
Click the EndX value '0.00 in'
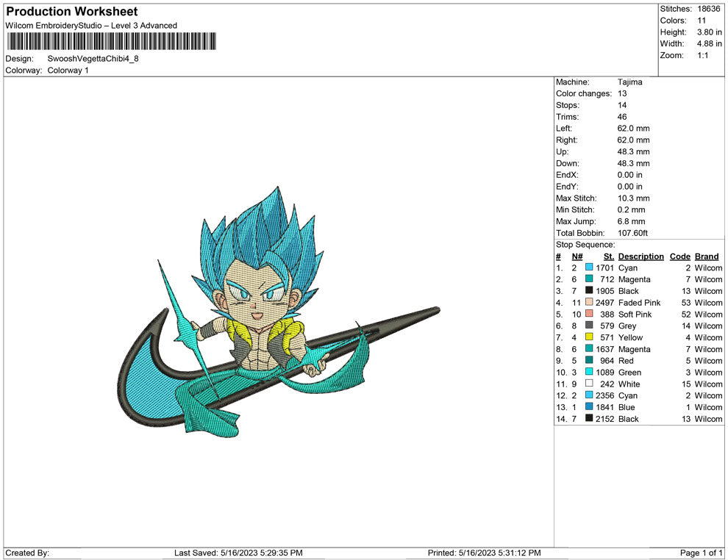(630, 175)
